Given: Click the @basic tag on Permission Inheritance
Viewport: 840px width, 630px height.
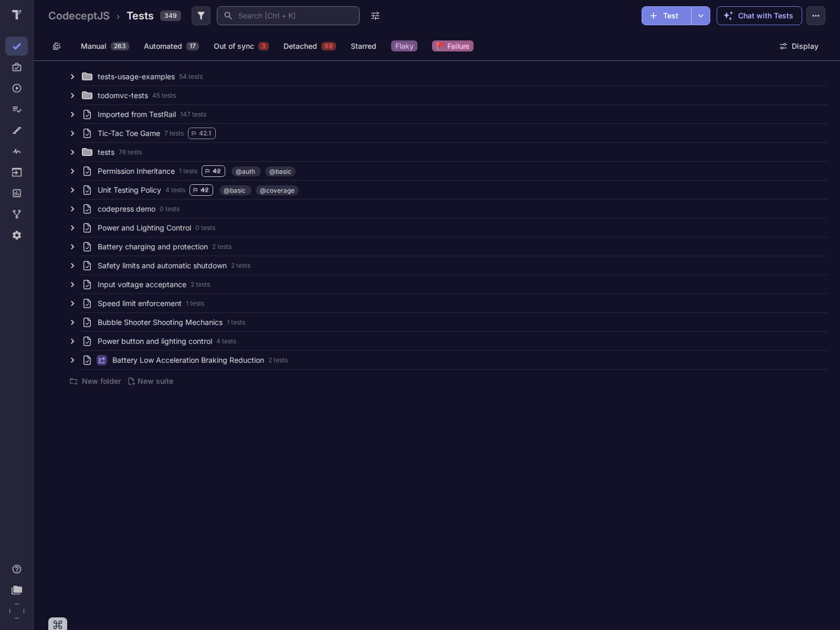Looking at the screenshot, I should (280, 172).
